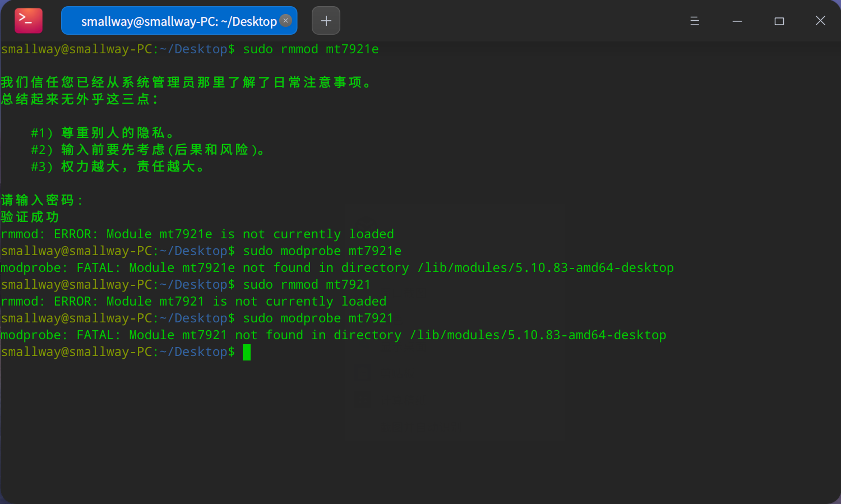Click the 'sudo rmmod mt7921' command text
This screenshot has height=504, width=841.
307,285
